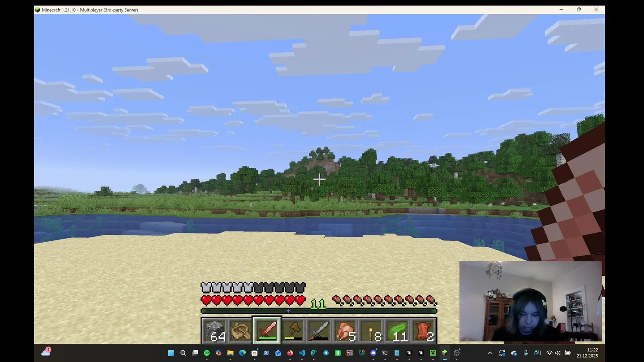
Task: Click the Minecraft window title icon
Action: click(x=38, y=10)
